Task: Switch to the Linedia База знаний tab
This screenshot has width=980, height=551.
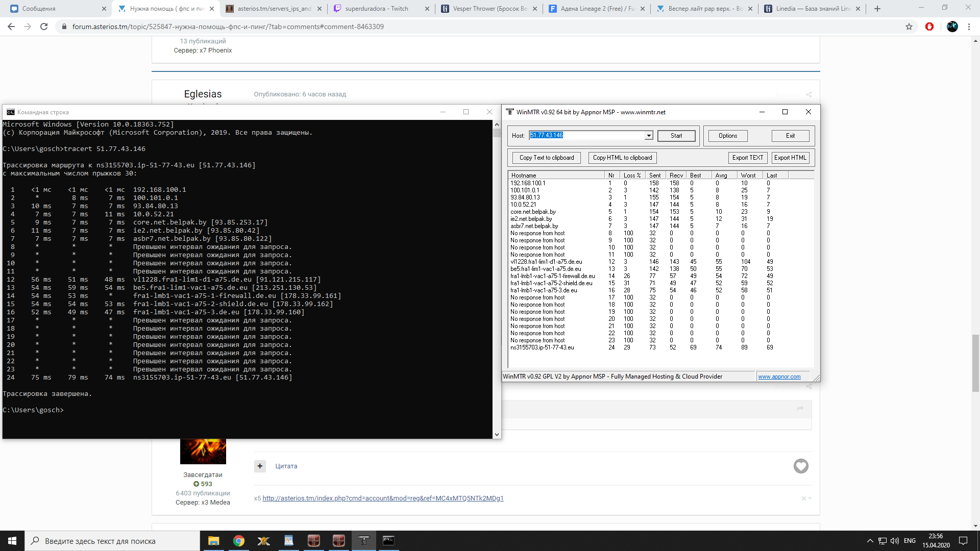Action: [x=812, y=9]
